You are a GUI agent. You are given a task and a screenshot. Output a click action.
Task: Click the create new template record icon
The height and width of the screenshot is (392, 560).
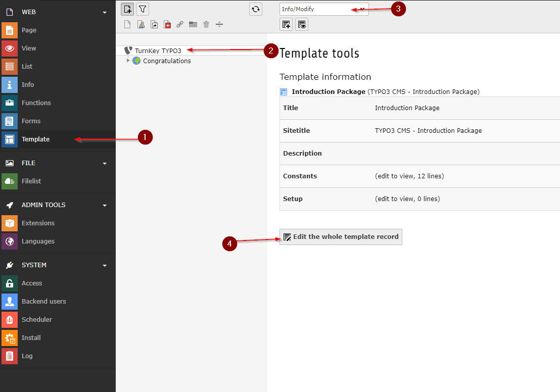click(286, 24)
